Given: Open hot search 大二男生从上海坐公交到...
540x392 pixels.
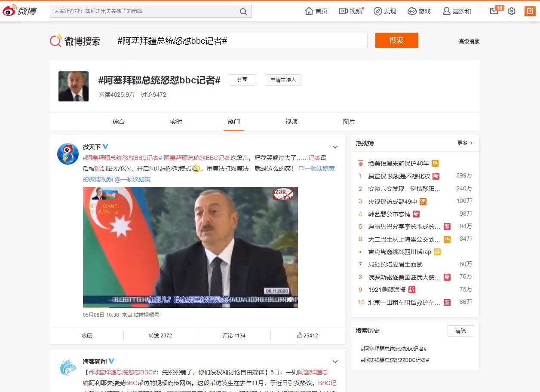Looking at the screenshot, I should point(404,239).
